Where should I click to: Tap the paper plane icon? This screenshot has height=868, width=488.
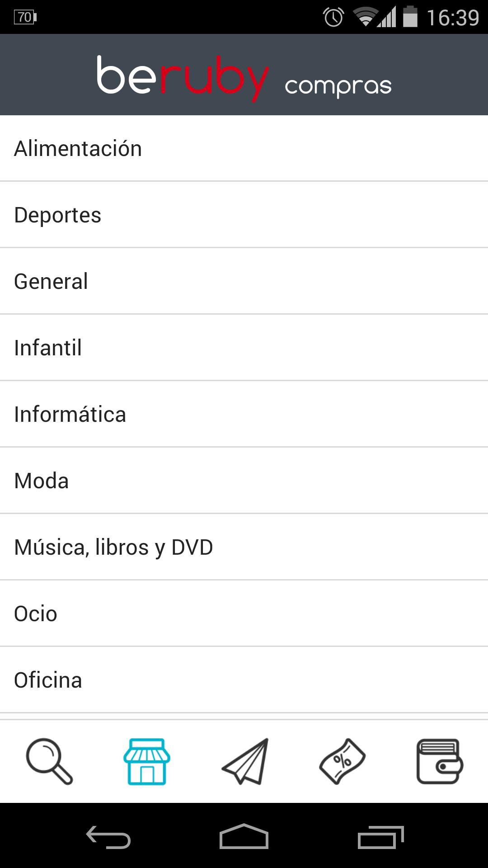[x=245, y=761]
